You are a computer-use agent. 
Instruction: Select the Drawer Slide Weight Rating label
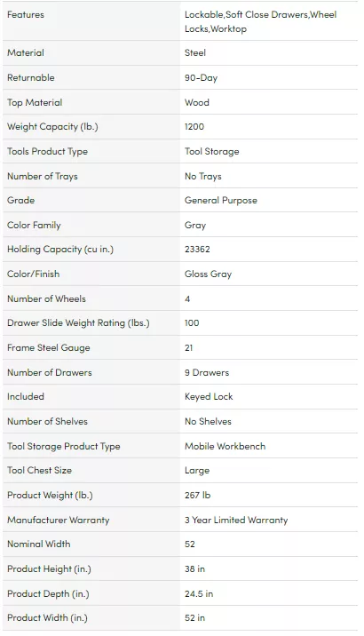tap(78, 323)
